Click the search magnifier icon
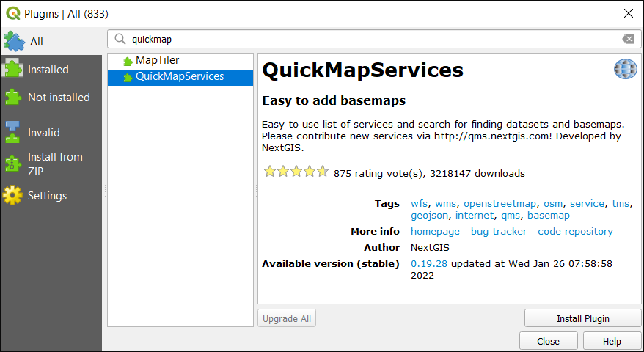 pos(120,39)
